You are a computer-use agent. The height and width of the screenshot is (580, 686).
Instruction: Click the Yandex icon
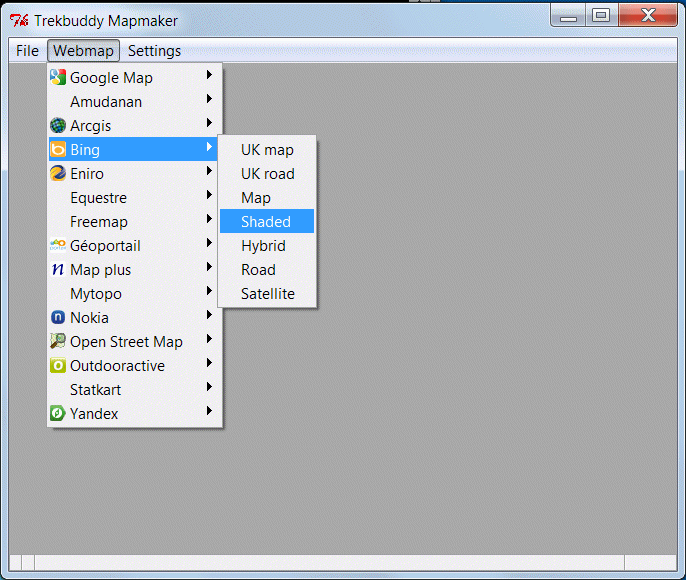pos(58,414)
